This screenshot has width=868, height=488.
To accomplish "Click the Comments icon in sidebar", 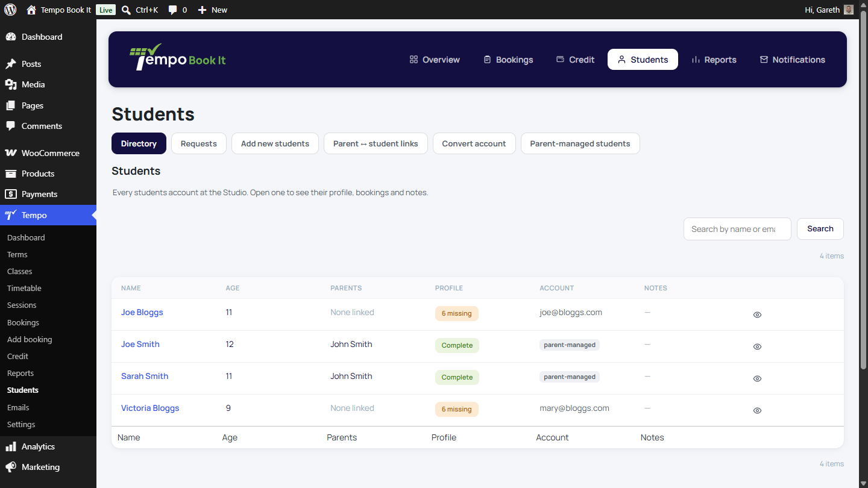I will [x=11, y=126].
